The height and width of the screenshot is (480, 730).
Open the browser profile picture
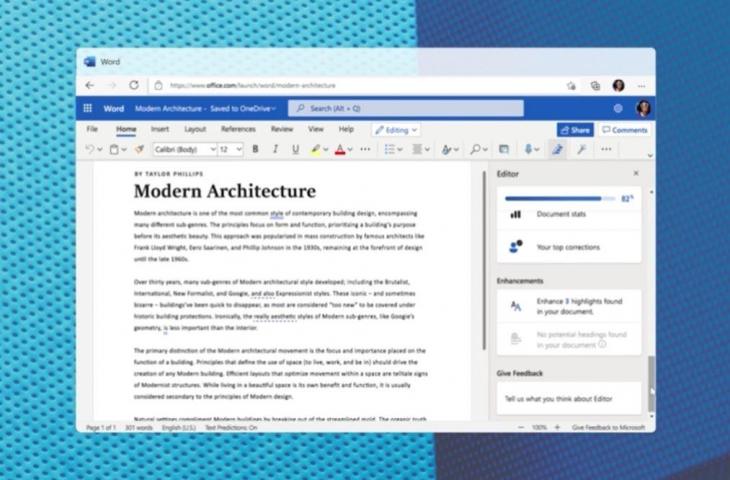click(618, 86)
